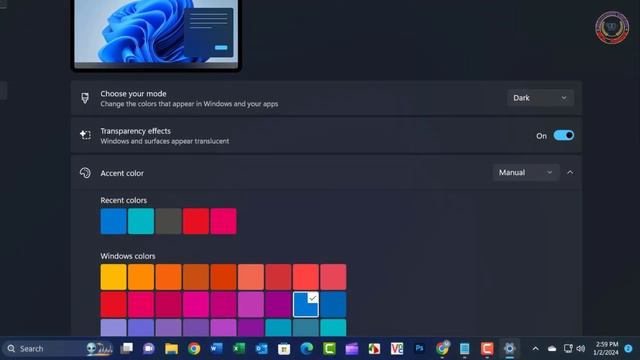Open the blue document app taskbar icon
Screen dimensions: 640x360
464,349
